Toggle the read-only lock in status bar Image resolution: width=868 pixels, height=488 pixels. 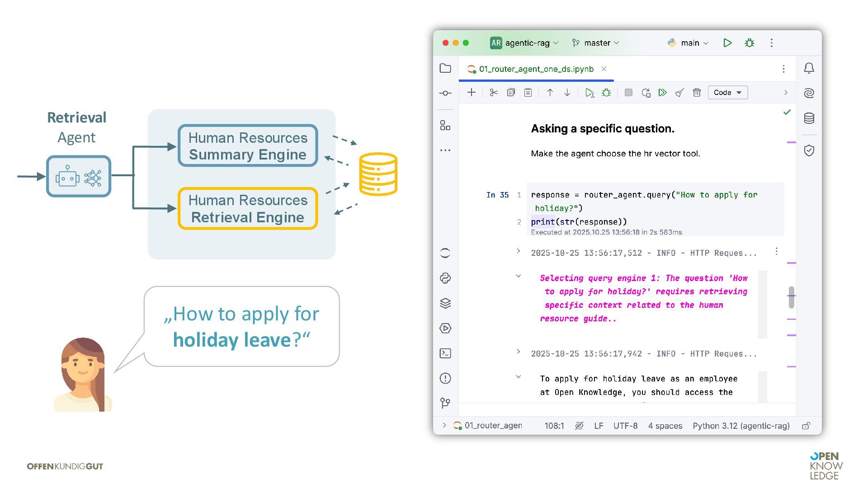pyautogui.click(x=806, y=426)
